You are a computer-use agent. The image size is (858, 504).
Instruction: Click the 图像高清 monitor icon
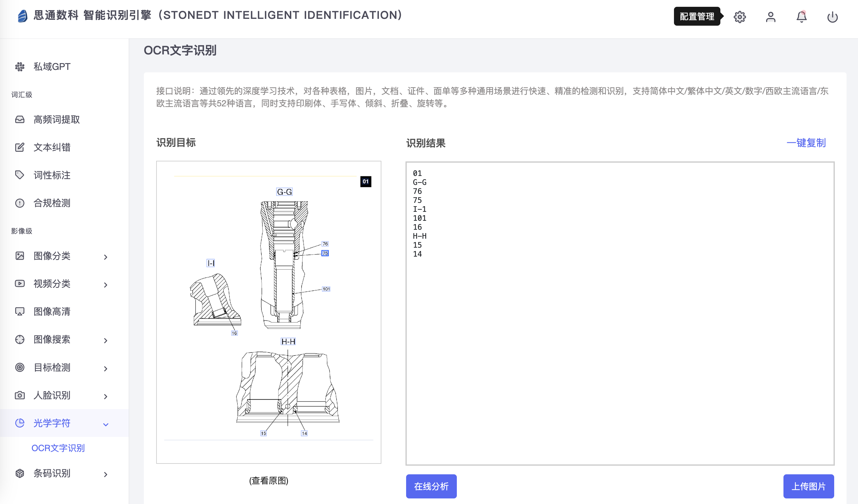20,311
